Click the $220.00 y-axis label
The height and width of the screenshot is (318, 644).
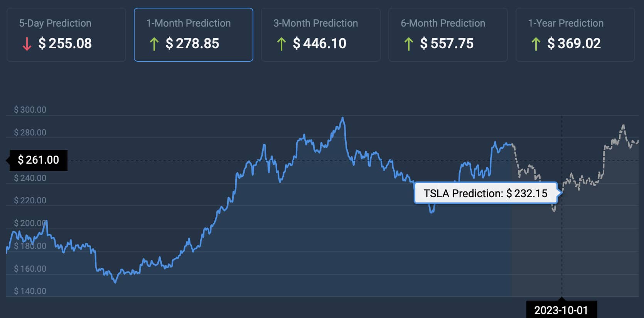30,200
